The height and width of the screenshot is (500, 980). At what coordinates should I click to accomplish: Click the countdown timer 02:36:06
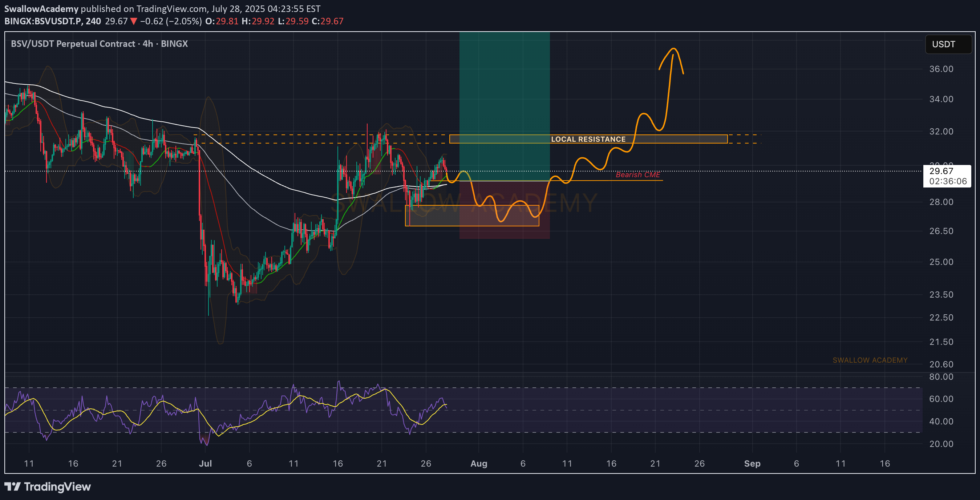(948, 181)
